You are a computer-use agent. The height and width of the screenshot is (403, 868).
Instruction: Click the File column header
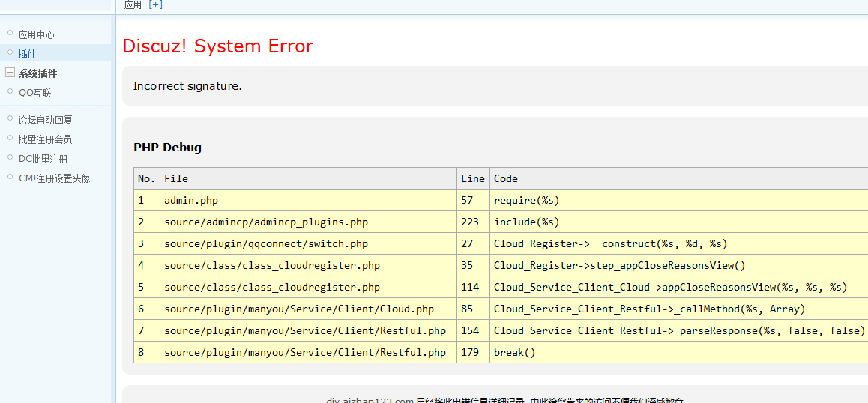tap(308, 178)
